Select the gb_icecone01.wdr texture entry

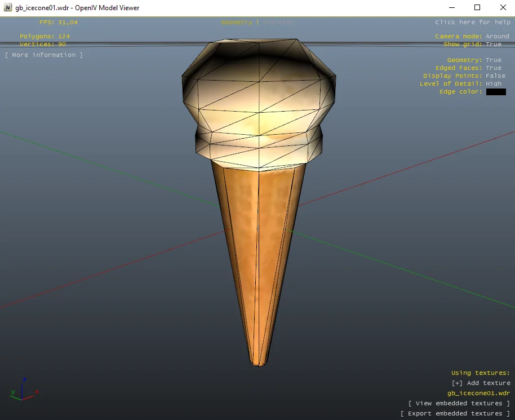point(478,394)
